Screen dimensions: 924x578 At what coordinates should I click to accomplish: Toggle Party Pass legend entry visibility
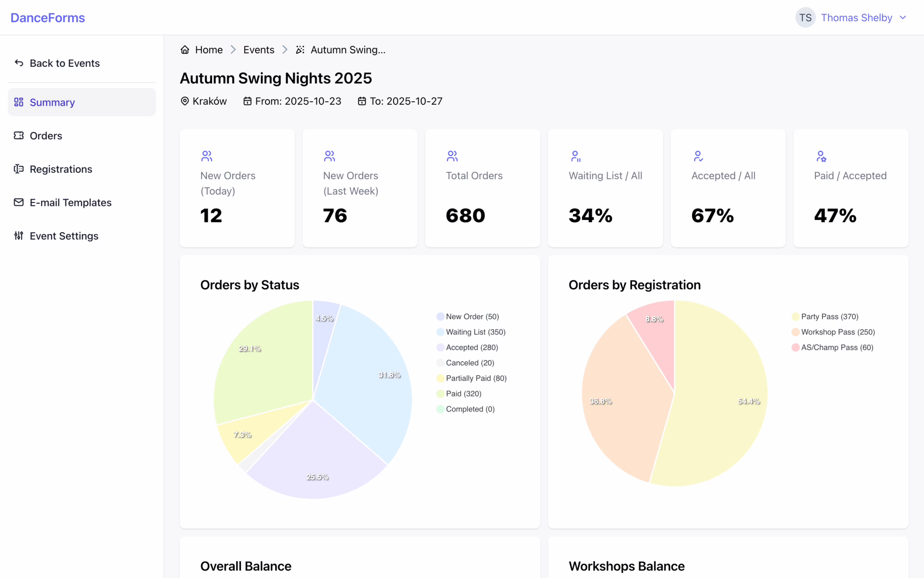(x=829, y=317)
